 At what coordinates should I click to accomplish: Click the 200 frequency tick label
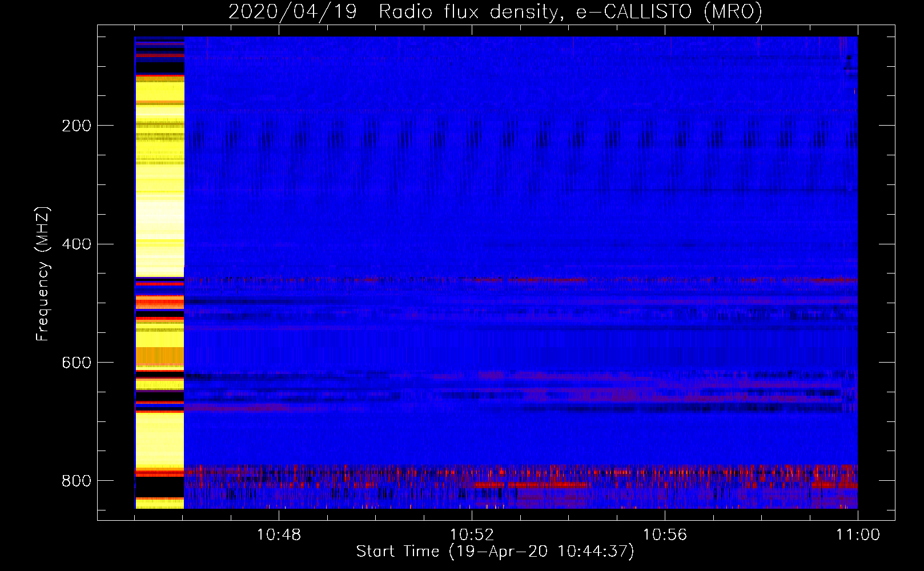[77, 126]
